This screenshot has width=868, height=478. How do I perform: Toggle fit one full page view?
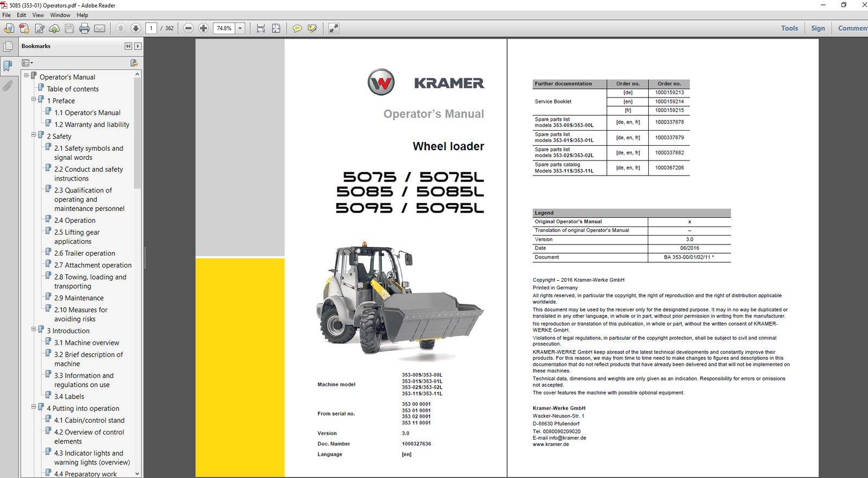pos(276,28)
